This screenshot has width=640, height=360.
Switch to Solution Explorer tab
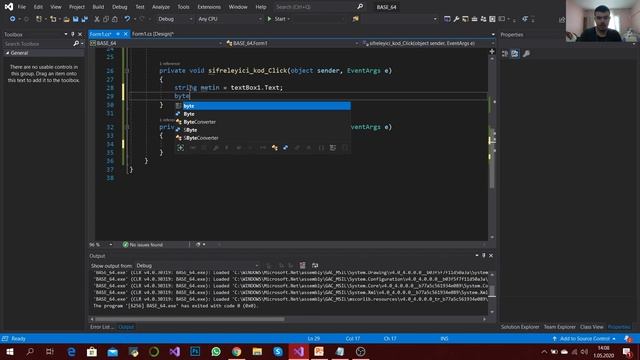(x=520, y=327)
